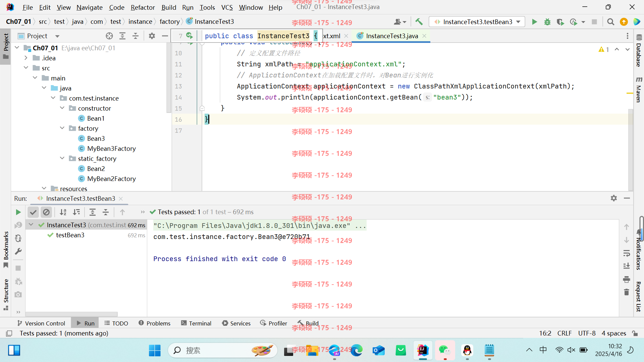The height and width of the screenshot is (362, 644).
Task: Rerun tests in Run panel
Action: pyautogui.click(x=18, y=212)
